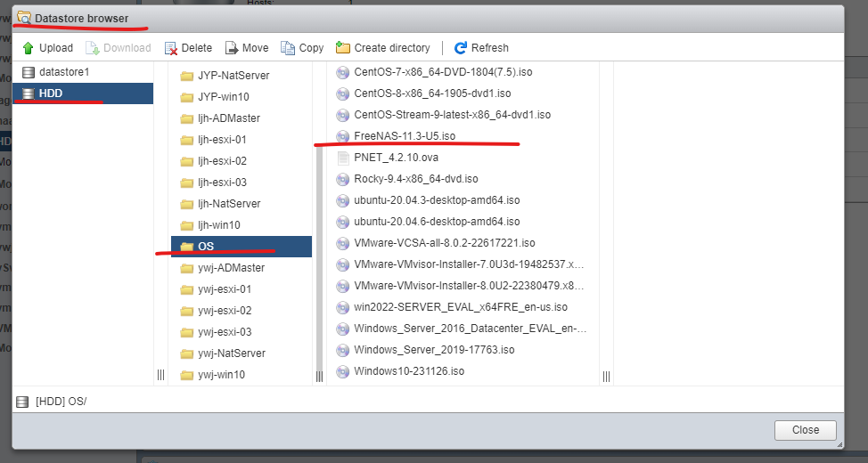Screen dimensions: 868x463
Task: Open the ywj-esxi-03 folder
Action: [242, 332]
